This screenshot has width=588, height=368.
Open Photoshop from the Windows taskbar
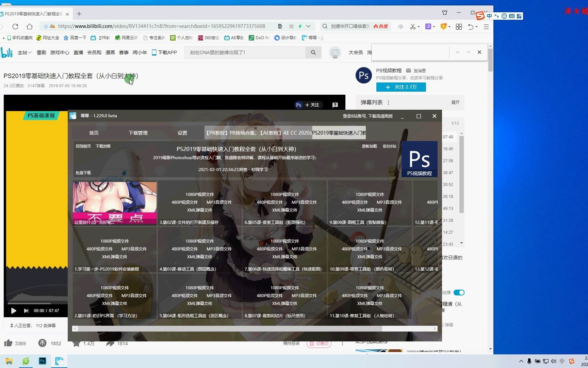click(42, 361)
